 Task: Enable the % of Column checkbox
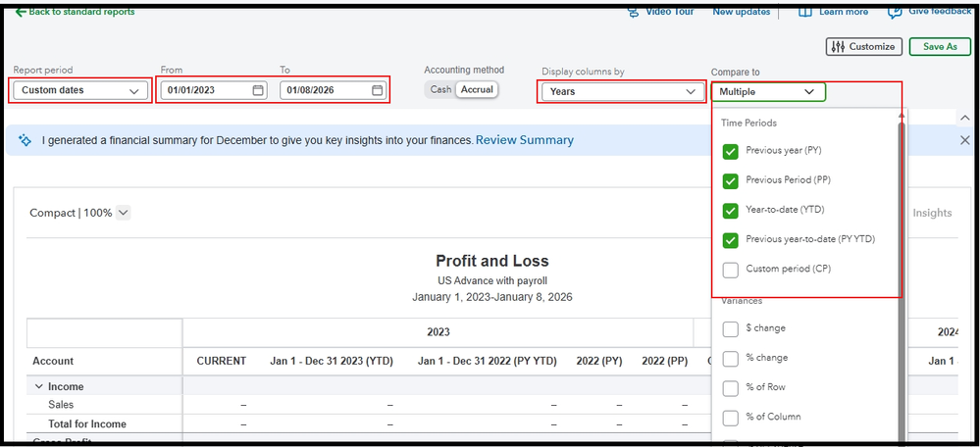pyautogui.click(x=731, y=418)
